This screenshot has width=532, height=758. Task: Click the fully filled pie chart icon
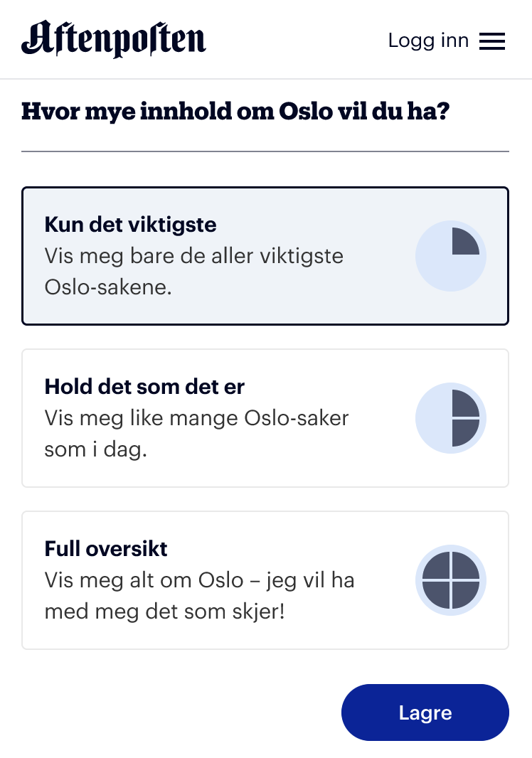(x=451, y=580)
